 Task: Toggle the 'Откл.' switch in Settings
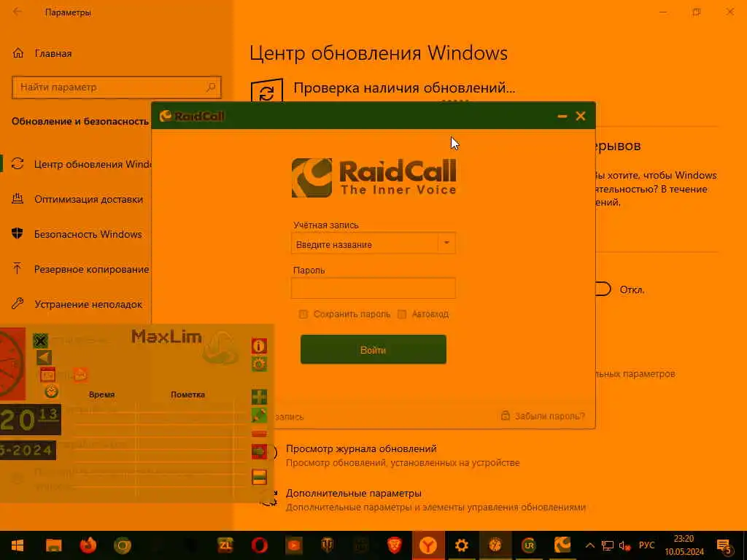pyautogui.click(x=603, y=289)
